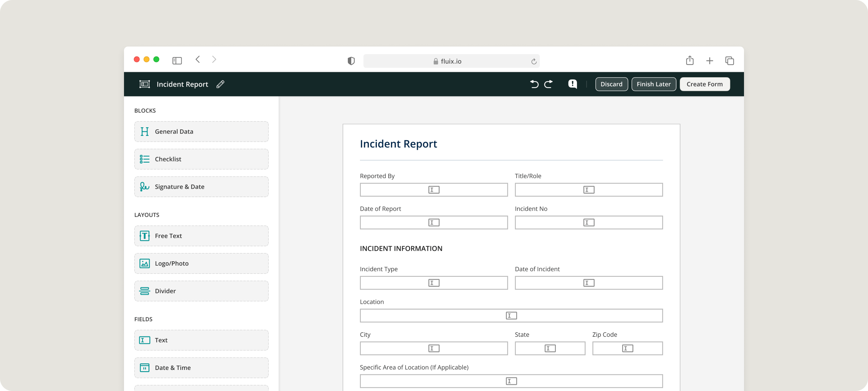Click the undo arrow in header

point(534,84)
